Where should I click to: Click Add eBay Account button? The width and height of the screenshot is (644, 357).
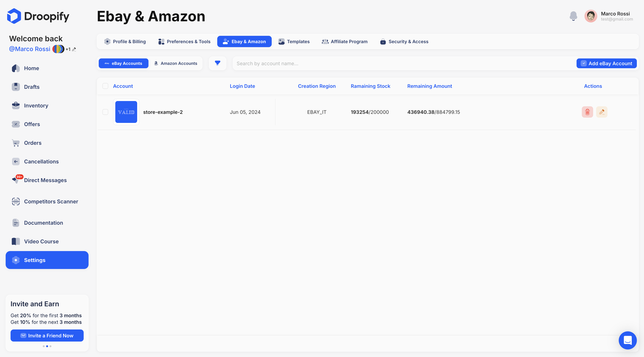tap(607, 63)
